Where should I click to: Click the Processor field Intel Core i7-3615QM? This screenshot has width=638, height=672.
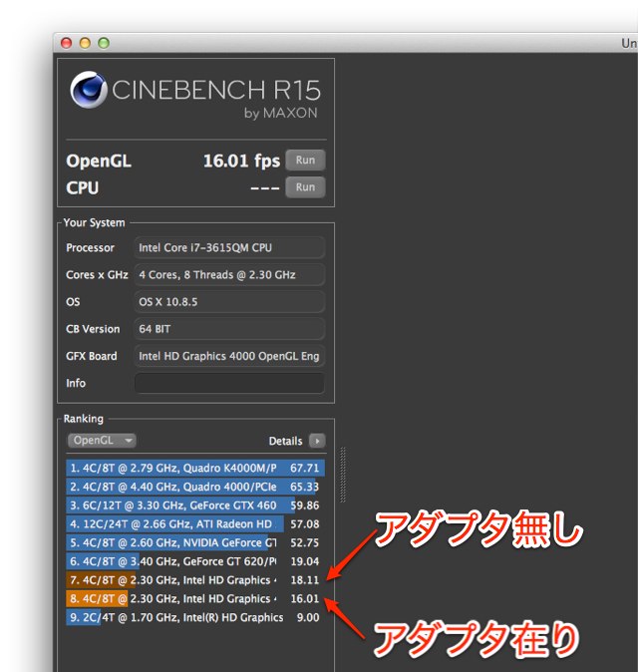point(229,247)
